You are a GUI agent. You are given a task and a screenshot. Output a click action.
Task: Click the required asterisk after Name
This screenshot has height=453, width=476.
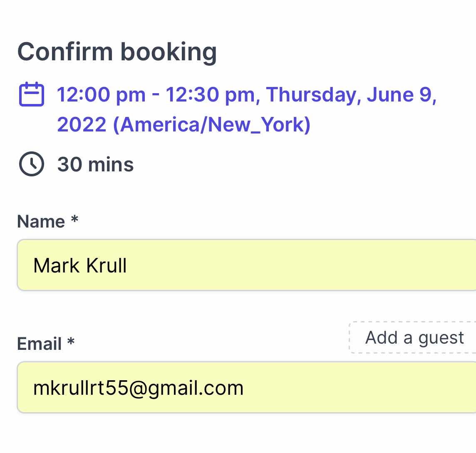point(74,219)
